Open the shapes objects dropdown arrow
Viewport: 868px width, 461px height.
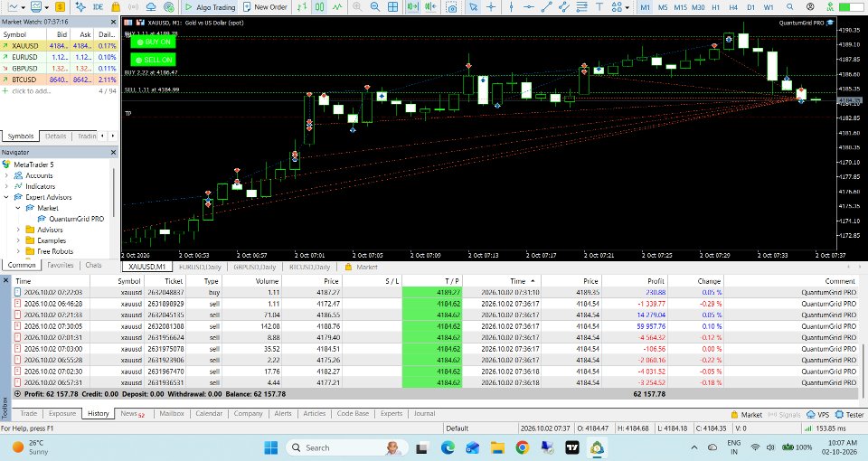(x=627, y=7)
